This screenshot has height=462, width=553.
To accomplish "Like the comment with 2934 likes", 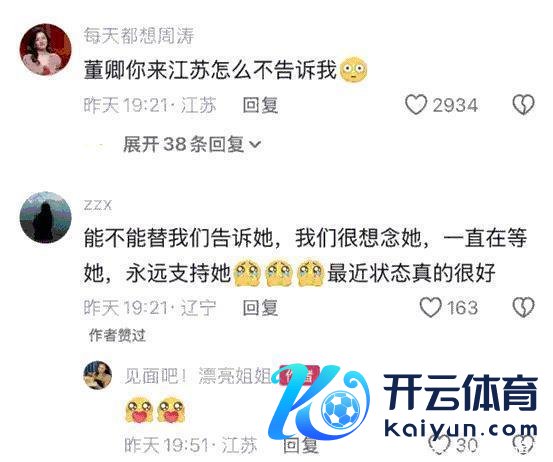I will [416, 104].
